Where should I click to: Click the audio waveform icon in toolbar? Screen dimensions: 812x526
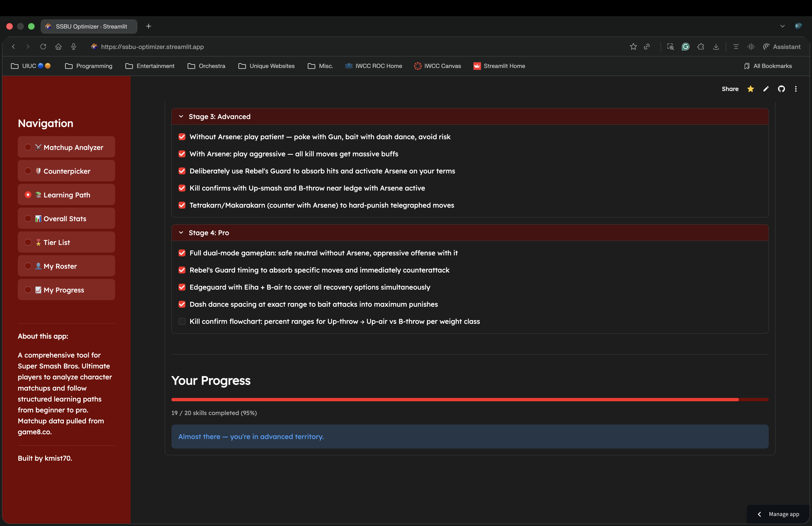(x=751, y=47)
